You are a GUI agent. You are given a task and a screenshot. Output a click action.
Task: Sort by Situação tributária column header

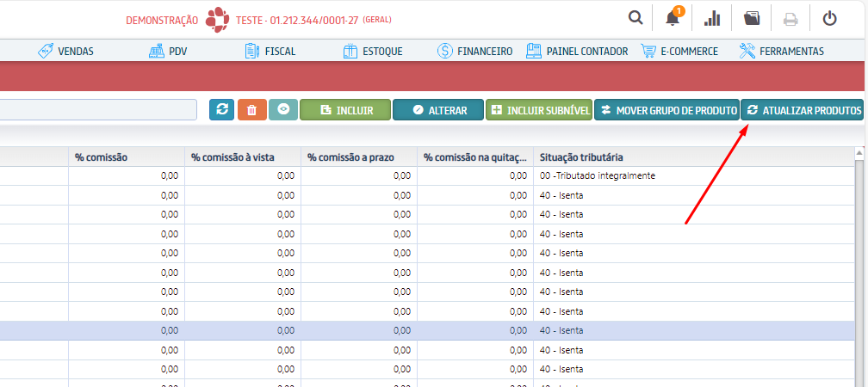pos(581,157)
